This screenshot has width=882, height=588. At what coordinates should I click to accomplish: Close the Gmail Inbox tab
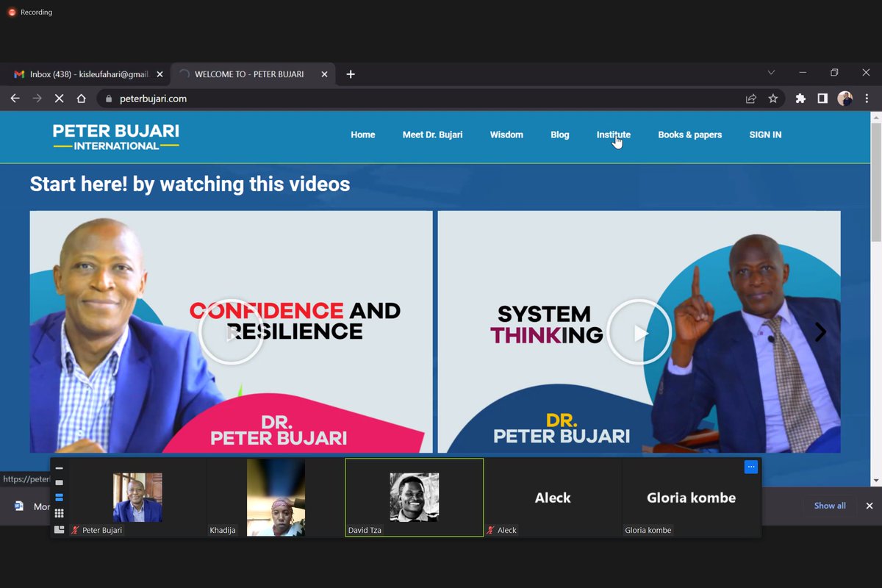coord(159,74)
